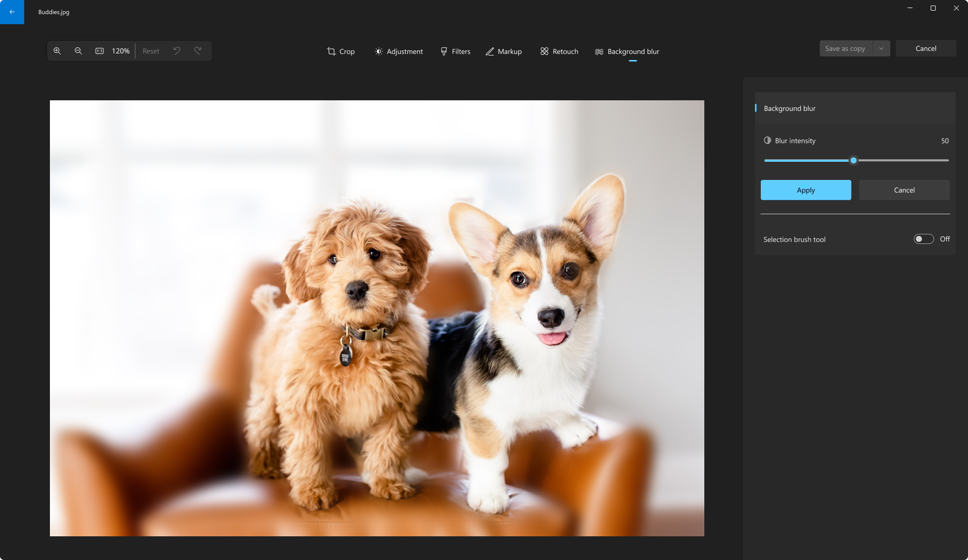Open the Markup tool
The image size is (968, 560).
click(x=504, y=51)
